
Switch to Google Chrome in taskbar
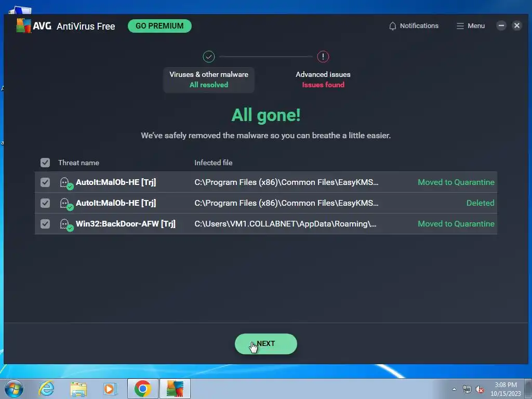[x=142, y=389]
